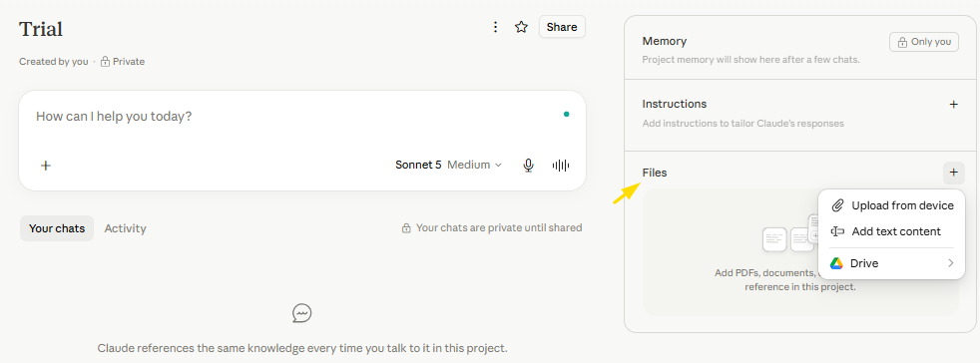Viewport: 980px width, 363px height.
Task: Click 'Project memory will show here' text
Action: tap(750, 60)
